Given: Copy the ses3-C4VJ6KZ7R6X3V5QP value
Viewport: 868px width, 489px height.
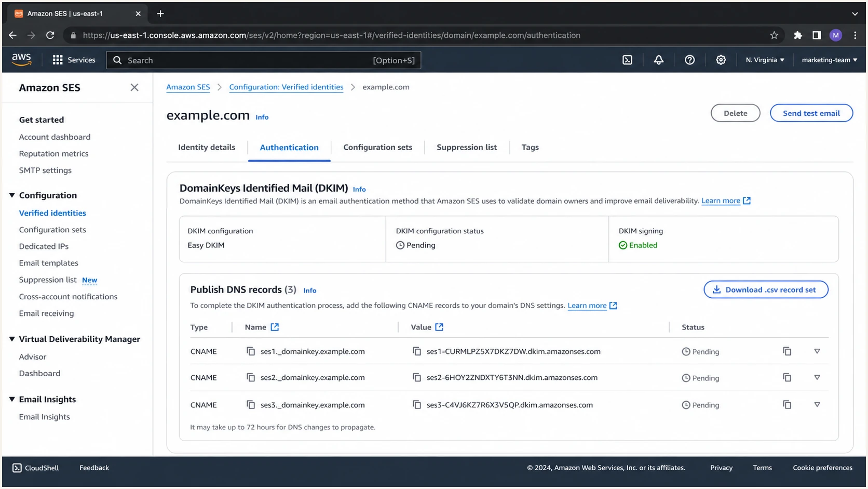Looking at the screenshot, I should point(417,404).
